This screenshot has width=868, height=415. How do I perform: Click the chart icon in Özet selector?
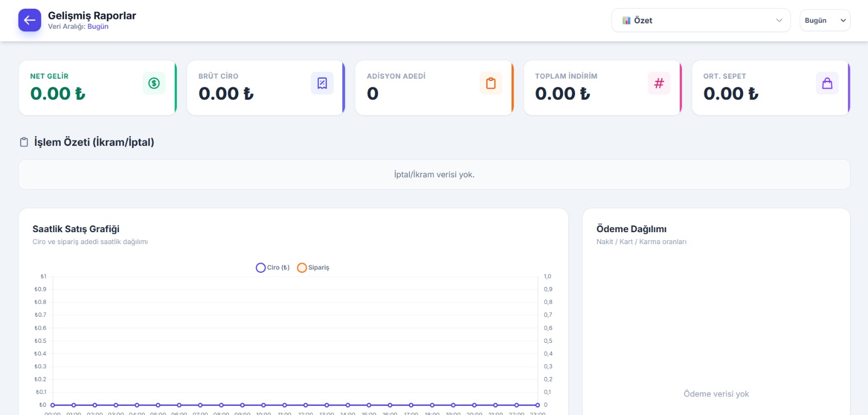[627, 21]
